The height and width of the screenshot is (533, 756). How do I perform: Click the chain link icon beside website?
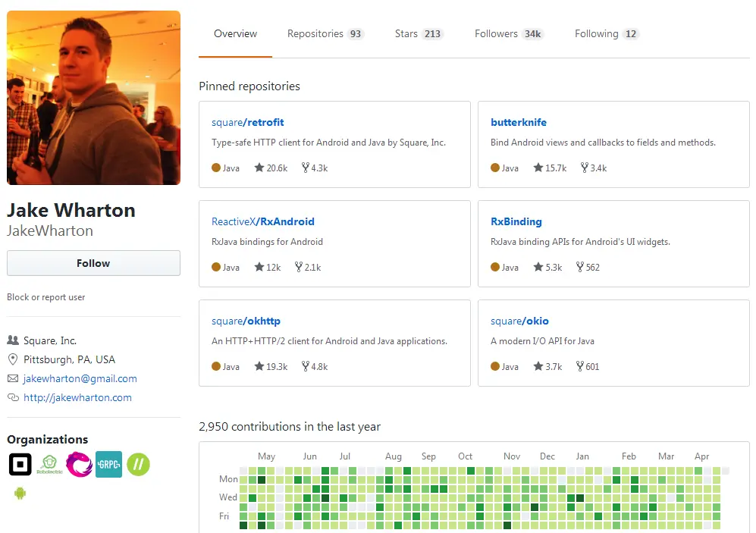(x=13, y=397)
